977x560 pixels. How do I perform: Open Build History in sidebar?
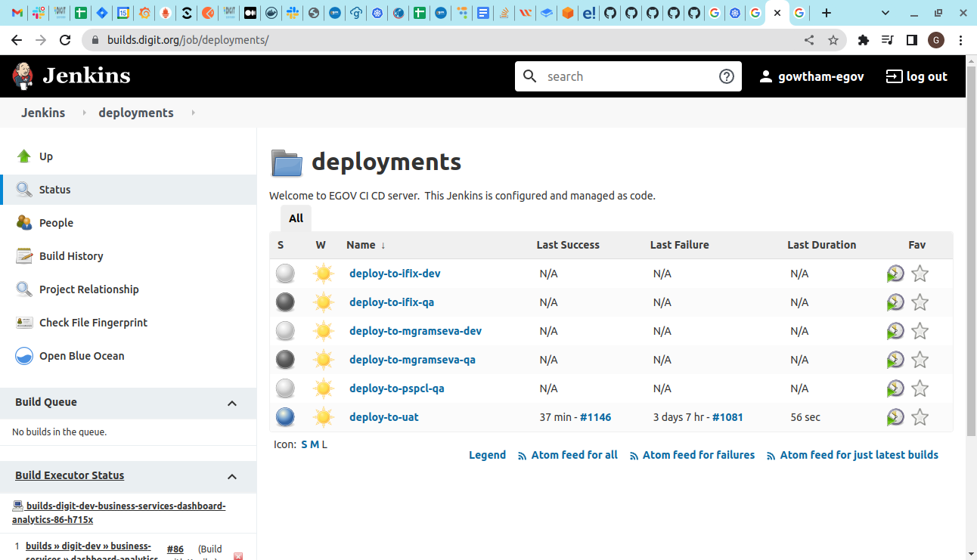(x=71, y=256)
